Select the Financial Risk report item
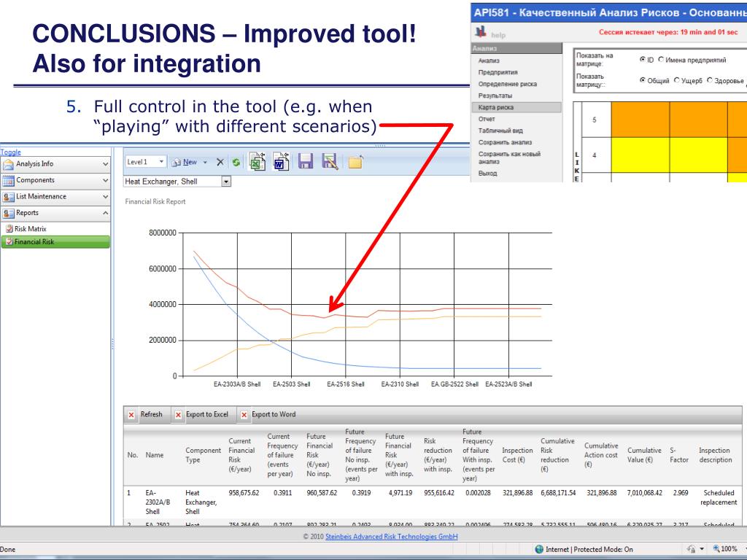This screenshot has width=747, height=560. coord(55,242)
